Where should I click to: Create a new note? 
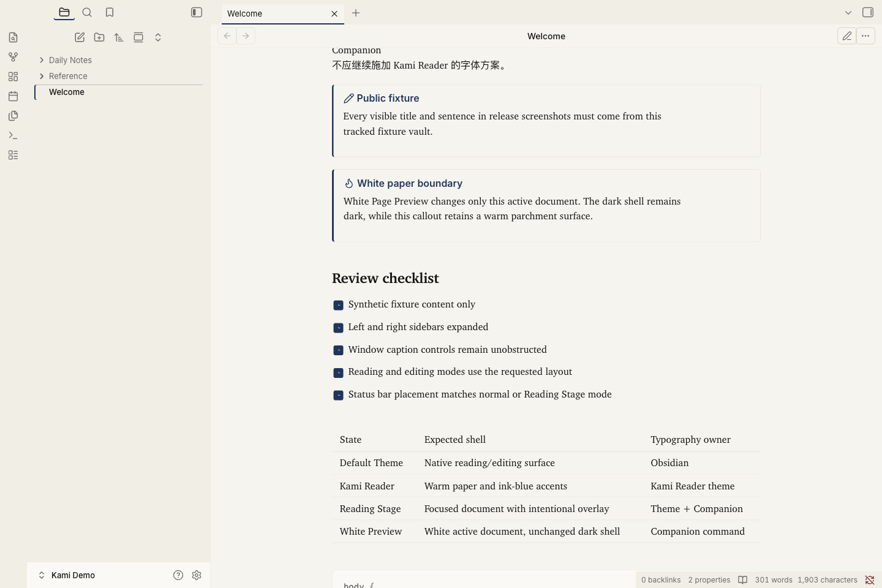pos(80,37)
